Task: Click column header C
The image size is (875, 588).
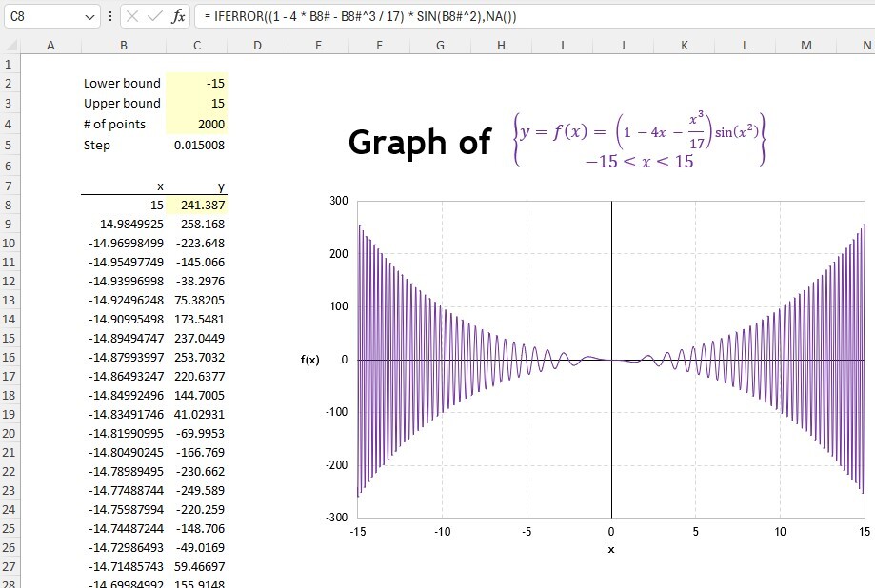Action: [196, 45]
